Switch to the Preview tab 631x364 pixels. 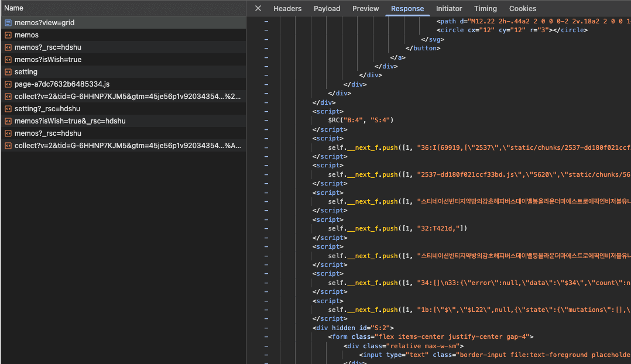365,8
